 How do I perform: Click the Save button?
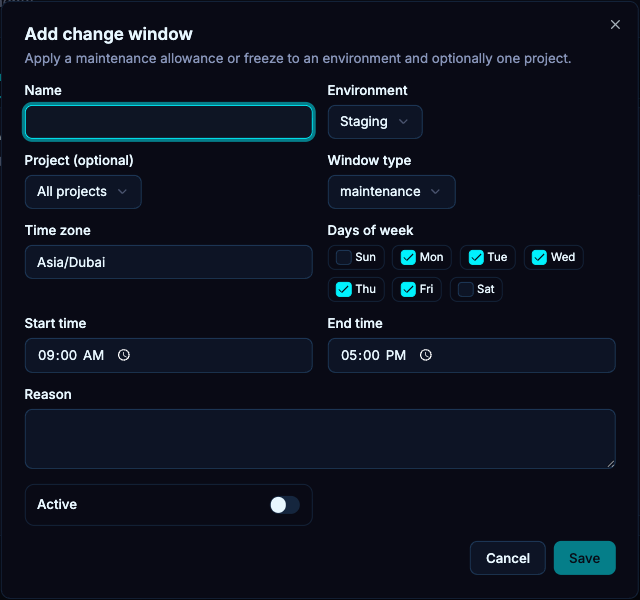[584, 558]
